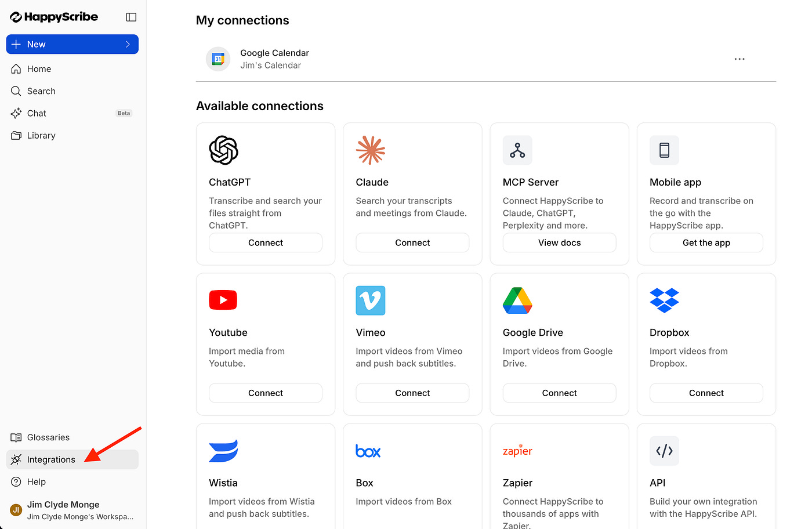The height and width of the screenshot is (529, 812).
Task: Connect Youtube integration
Action: click(x=266, y=393)
